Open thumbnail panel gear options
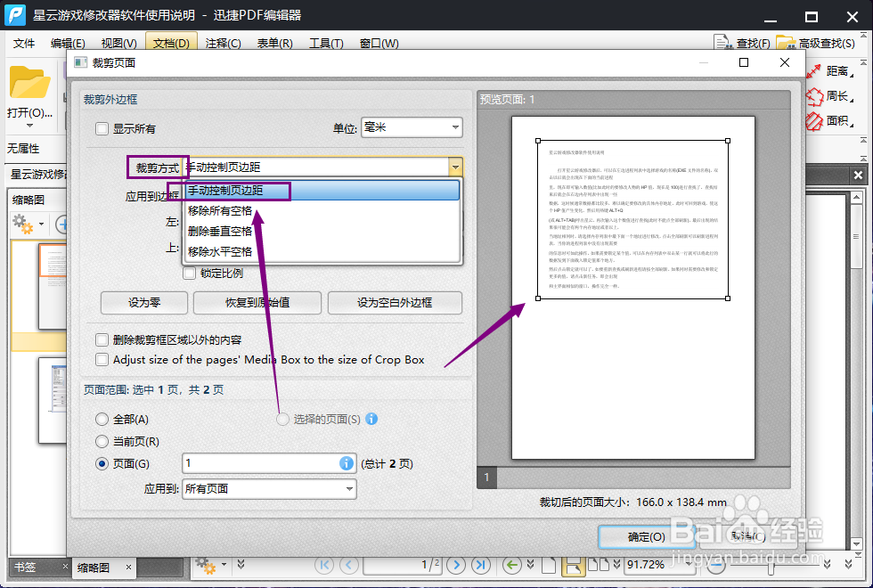Screen dimensions: 873x588 click(x=23, y=224)
